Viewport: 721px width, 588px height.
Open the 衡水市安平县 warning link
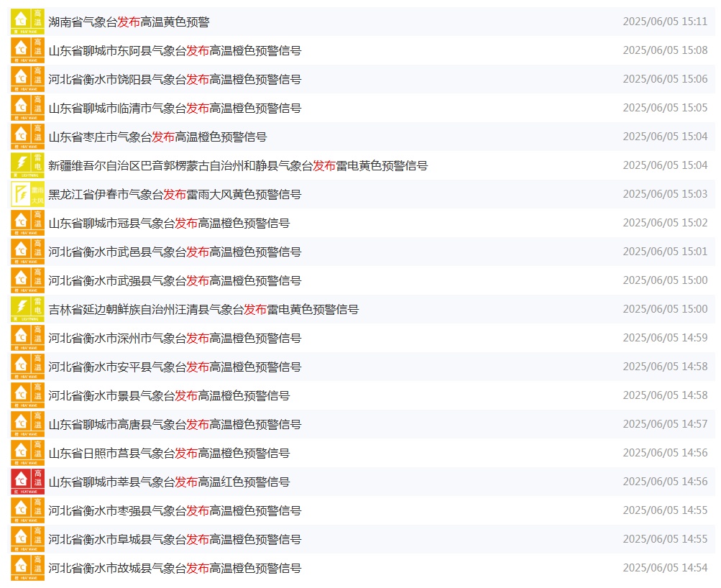175,367
